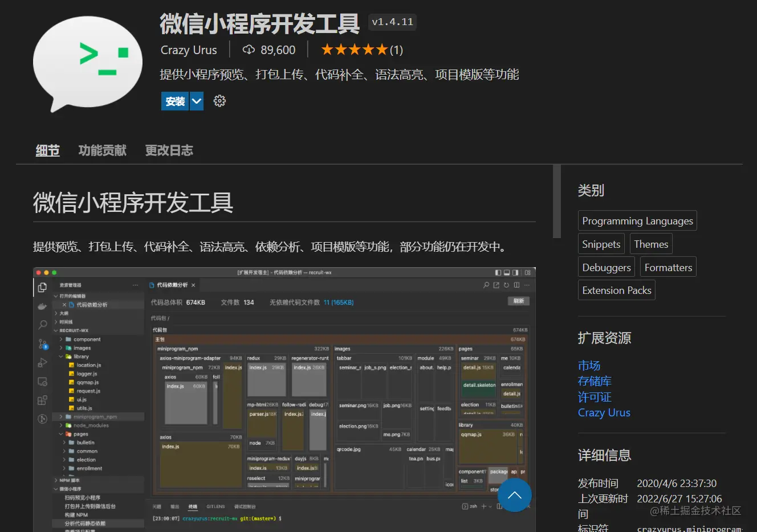Viewport: 757px width, 532px height.
Task: Open the 更改日志 changelog tab
Action: pos(169,150)
